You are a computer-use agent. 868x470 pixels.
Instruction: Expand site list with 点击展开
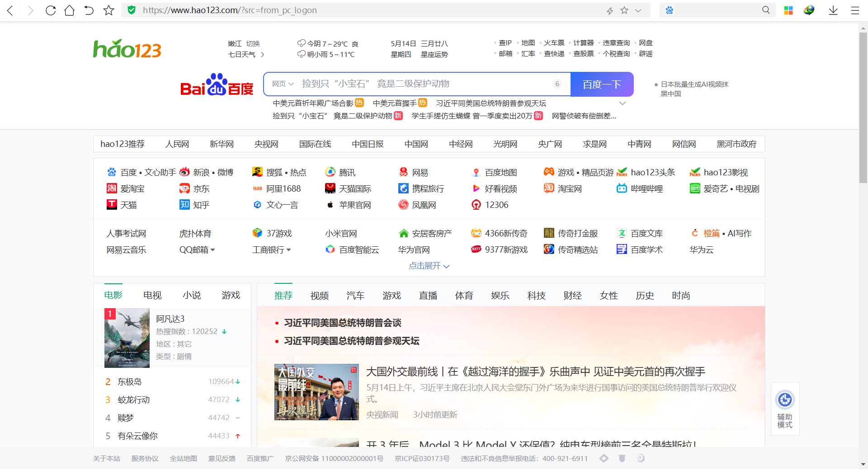(429, 266)
